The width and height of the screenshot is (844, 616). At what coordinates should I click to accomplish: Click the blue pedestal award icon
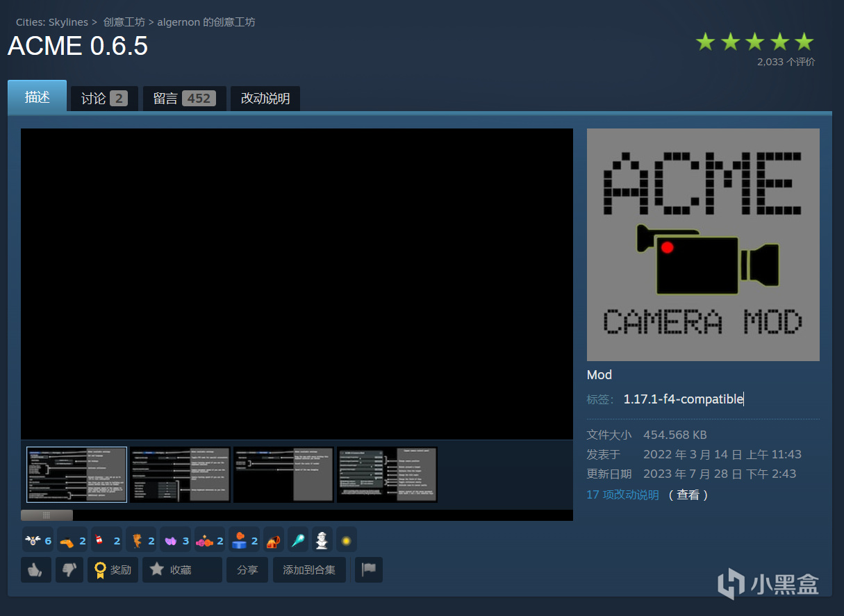pos(244,540)
